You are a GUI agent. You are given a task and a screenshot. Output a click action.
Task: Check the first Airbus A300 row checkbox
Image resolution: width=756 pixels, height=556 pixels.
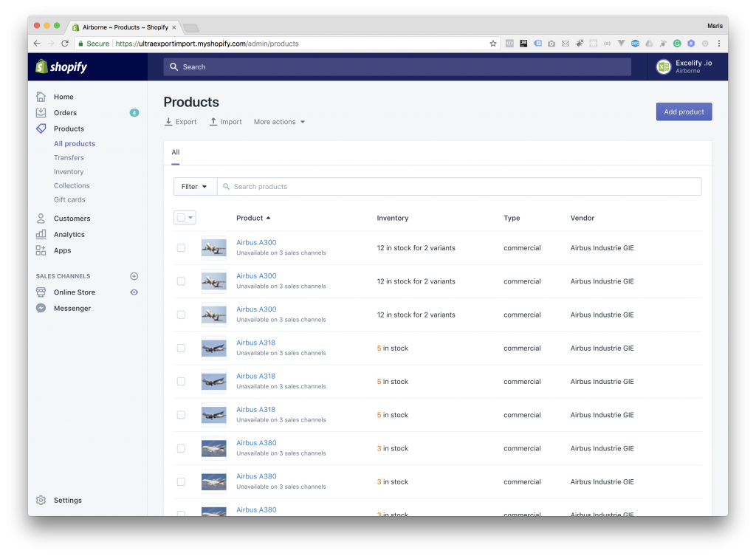tap(181, 248)
